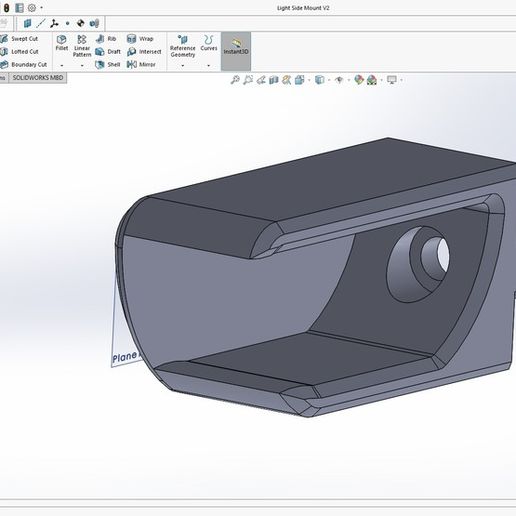Click the Light Side Mount V2 title
516x516 pixels.
(x=303, y=8)
